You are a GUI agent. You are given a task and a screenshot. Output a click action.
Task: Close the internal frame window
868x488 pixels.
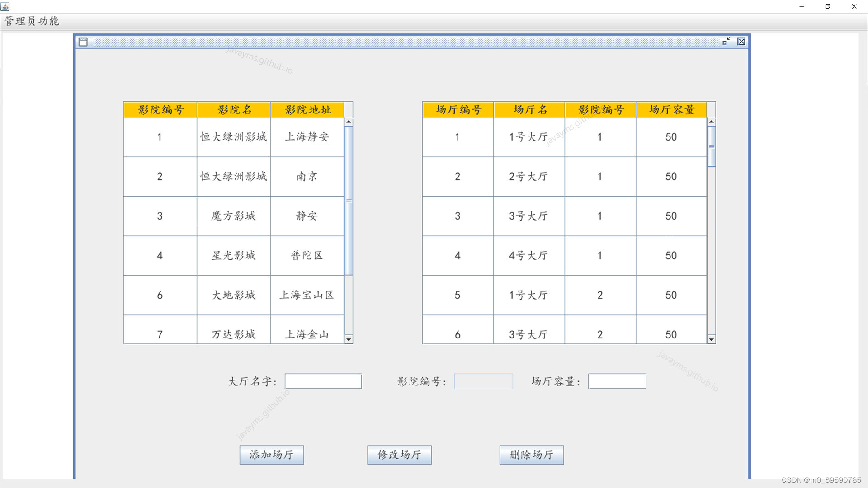[x=741, y=41]
